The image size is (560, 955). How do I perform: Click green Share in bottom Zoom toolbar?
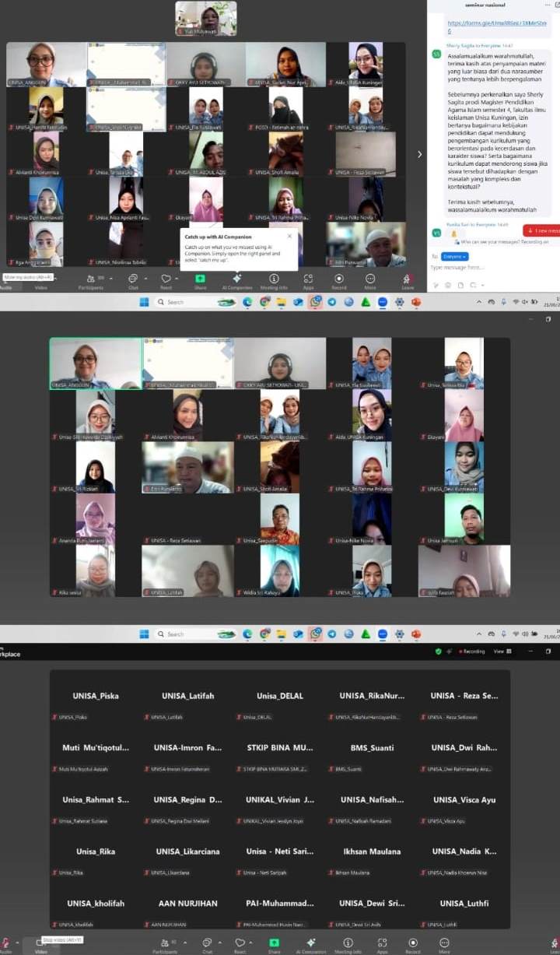pyautogui.click(x=274, y=944)
